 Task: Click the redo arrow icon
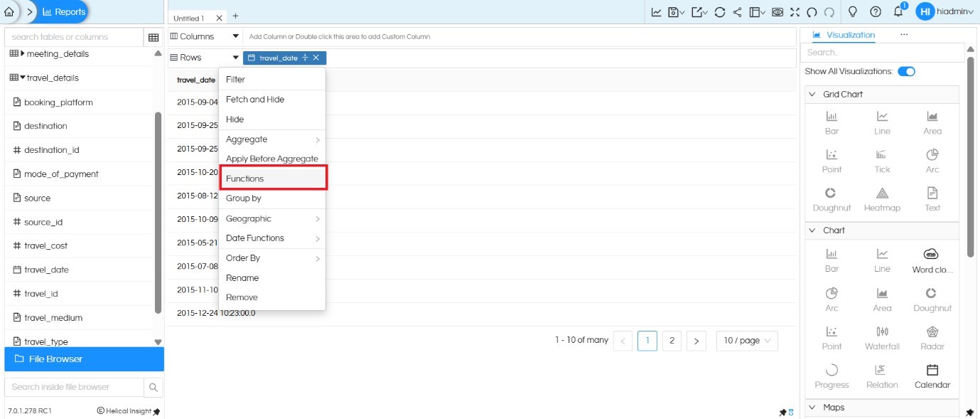(x=829, y=12)
